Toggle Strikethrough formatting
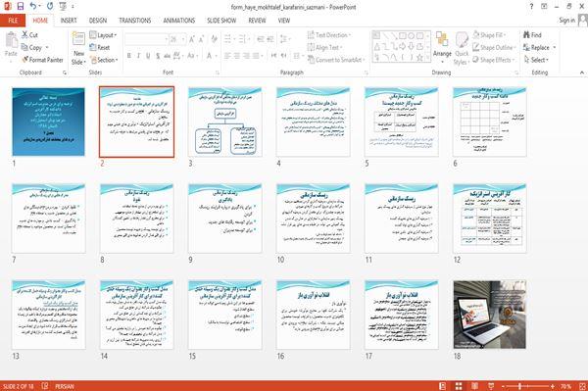Image resolution: width=588 pixels, height=391 pixels. pos(168,56)
